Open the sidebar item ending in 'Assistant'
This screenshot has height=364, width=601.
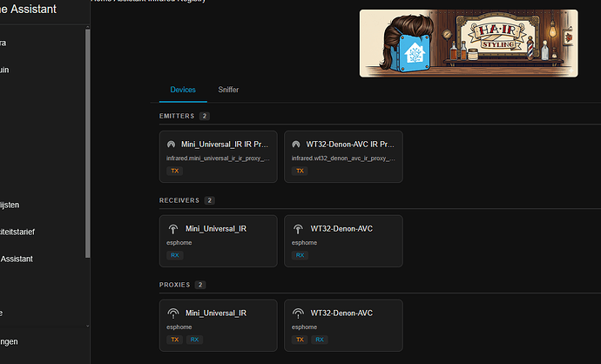pyautogui.click(x=17, y=259)
